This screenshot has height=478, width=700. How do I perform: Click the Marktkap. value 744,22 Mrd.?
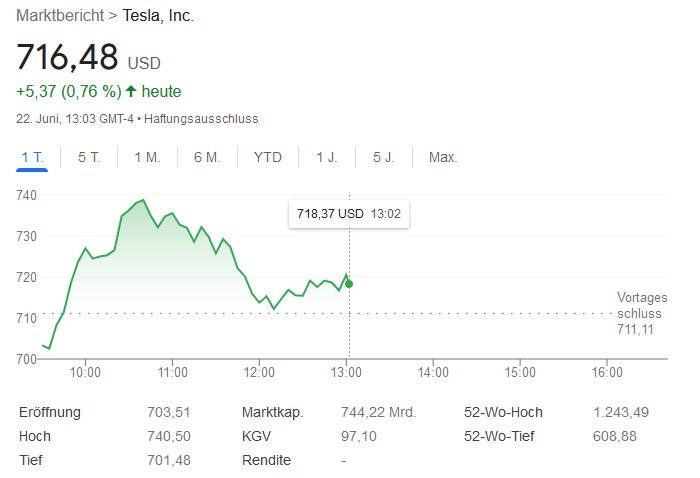[378, 412]
